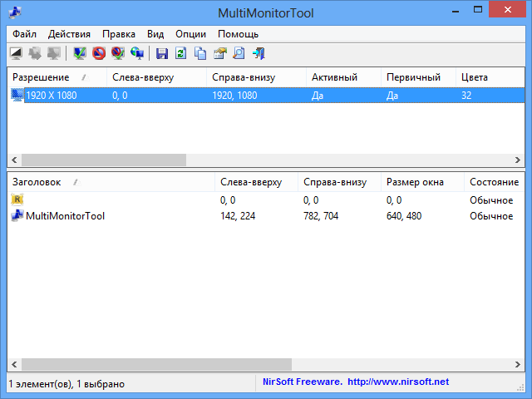This screenshot has width=532, height=399.
Task: Click Обычное in the MultiMonitorTool row
Action: click(x=491, y=216)
